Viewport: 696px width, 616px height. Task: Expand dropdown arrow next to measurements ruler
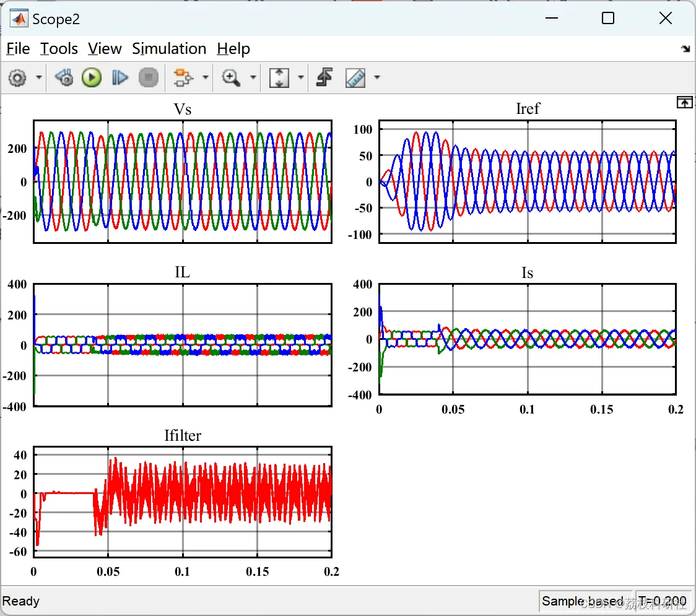376,78
